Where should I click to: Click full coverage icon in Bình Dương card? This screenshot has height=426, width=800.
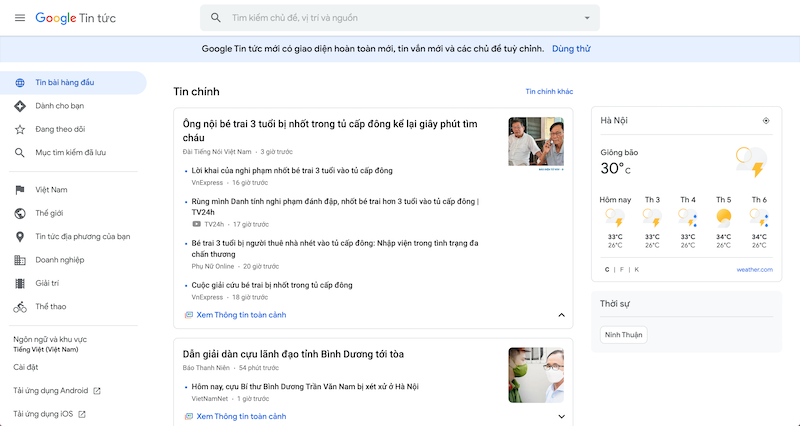pos(188,416)
